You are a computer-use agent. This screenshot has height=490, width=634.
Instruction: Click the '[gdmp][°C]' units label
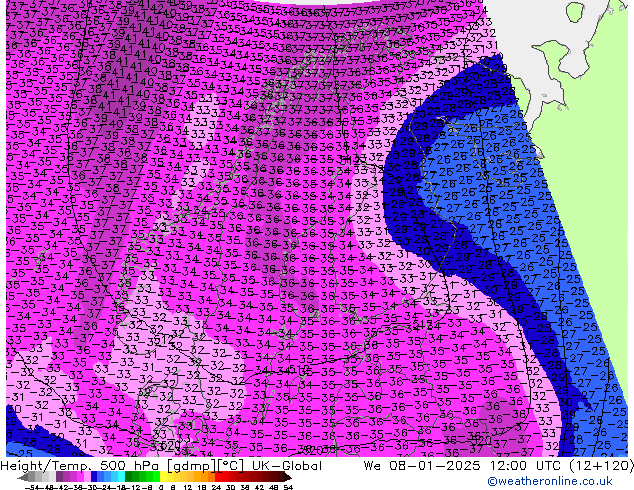pyautogui.click(x=207, y=466)
